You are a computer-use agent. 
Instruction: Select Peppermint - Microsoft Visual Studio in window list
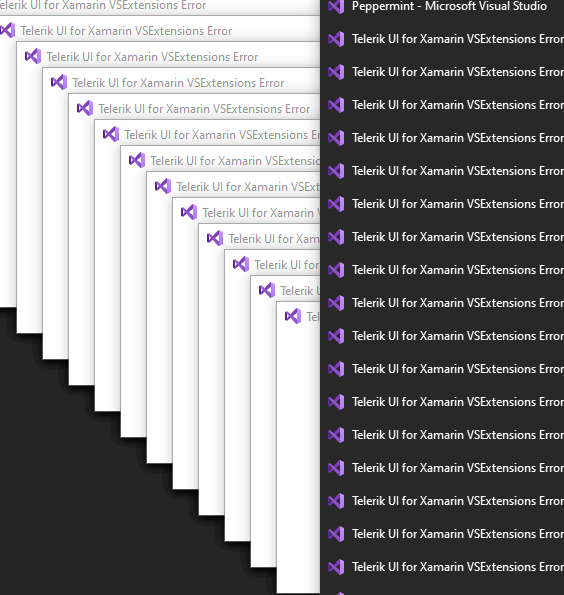(449, 6)
